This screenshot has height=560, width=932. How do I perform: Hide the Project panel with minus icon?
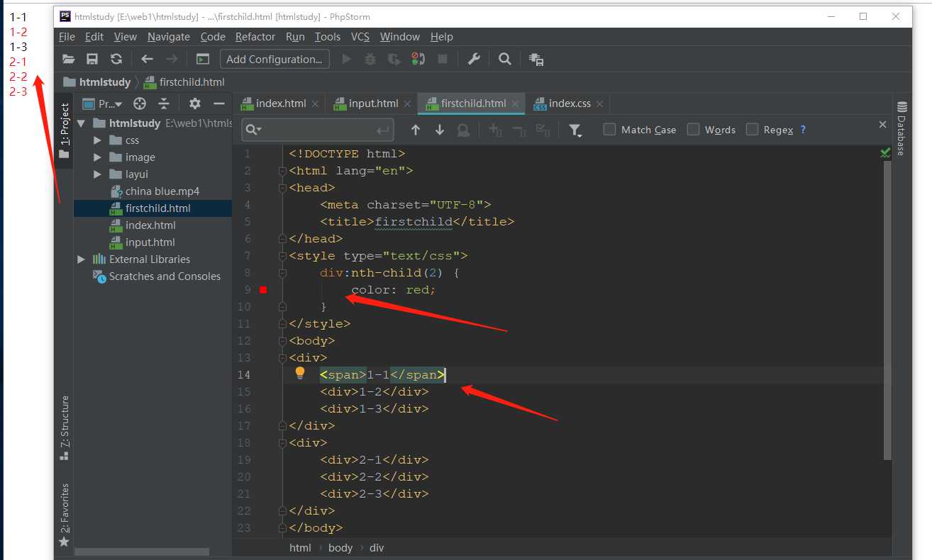(x=218, y=103)
